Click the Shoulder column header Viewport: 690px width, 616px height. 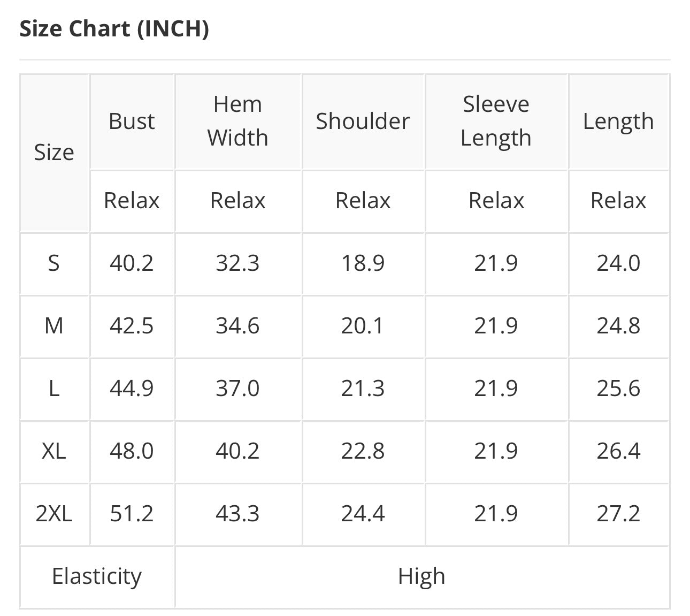pos(363,121)
